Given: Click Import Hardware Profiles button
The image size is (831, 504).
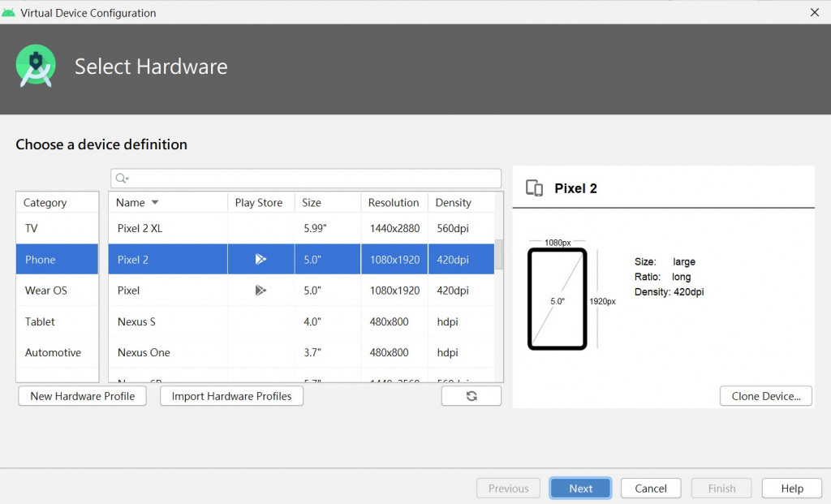Looking at the screenshot, I should (231, 396).
